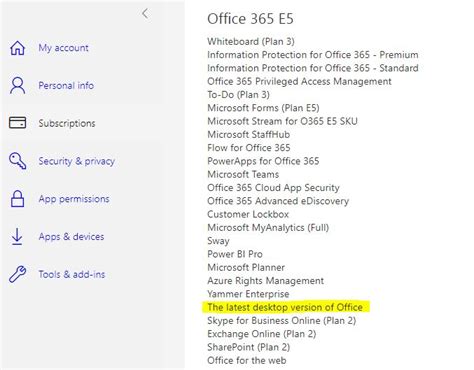Select Information Protection for Office 365 - Standard

tap(313, 68)
